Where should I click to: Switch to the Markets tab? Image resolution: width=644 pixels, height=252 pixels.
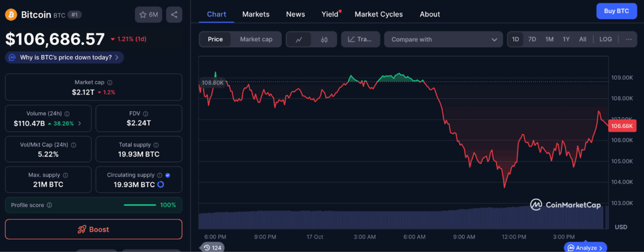coord(256,14)
